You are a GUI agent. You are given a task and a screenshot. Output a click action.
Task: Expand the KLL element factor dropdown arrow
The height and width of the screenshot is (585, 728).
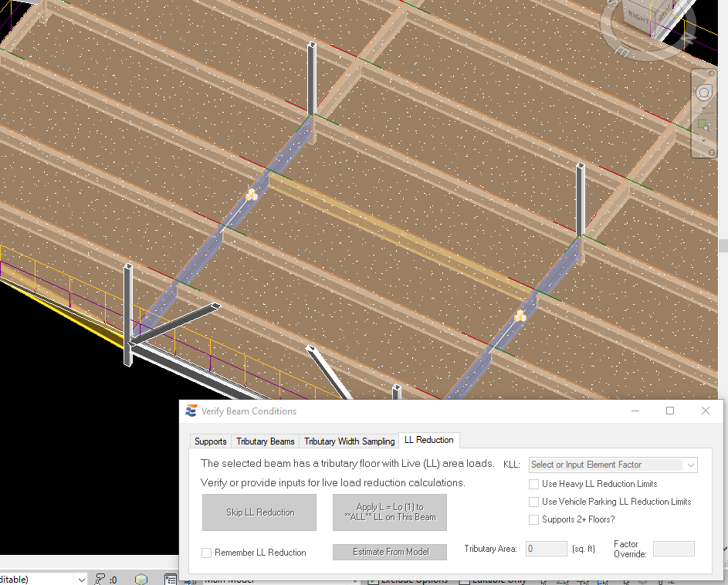(x=691, y=465)
